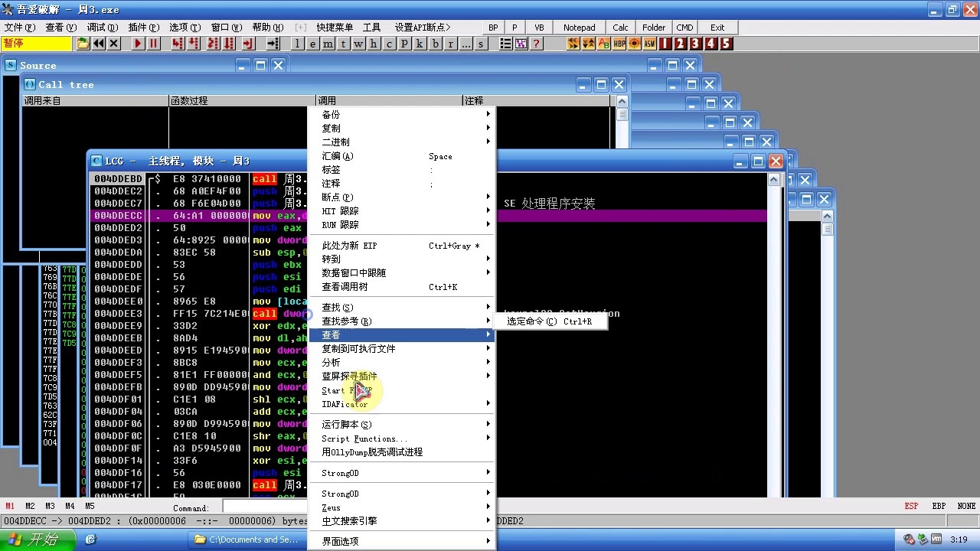This screenshot has height=551, width=980.
Task: Choose 选定命令(C) from the submenu
Action: tap(549, 321)
